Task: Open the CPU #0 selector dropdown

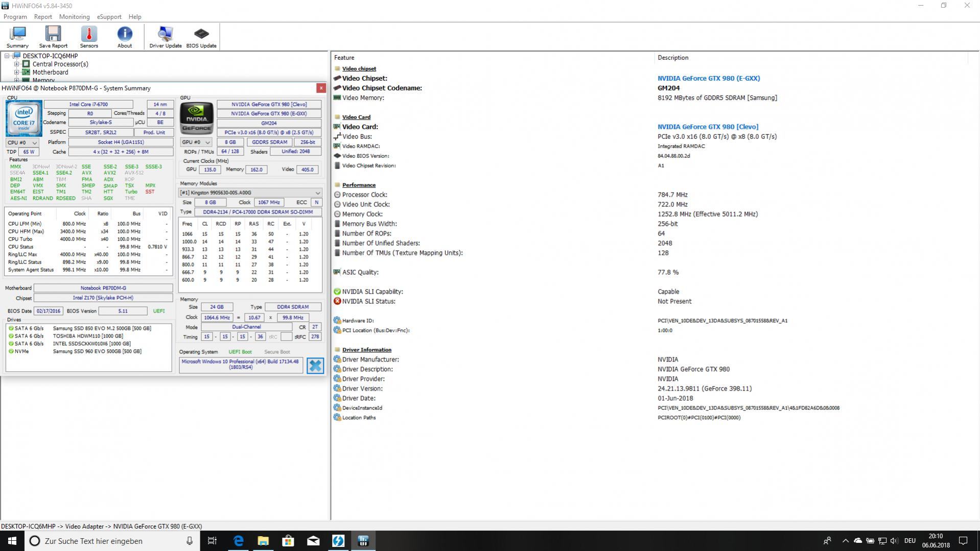Action: pos(22,142)
